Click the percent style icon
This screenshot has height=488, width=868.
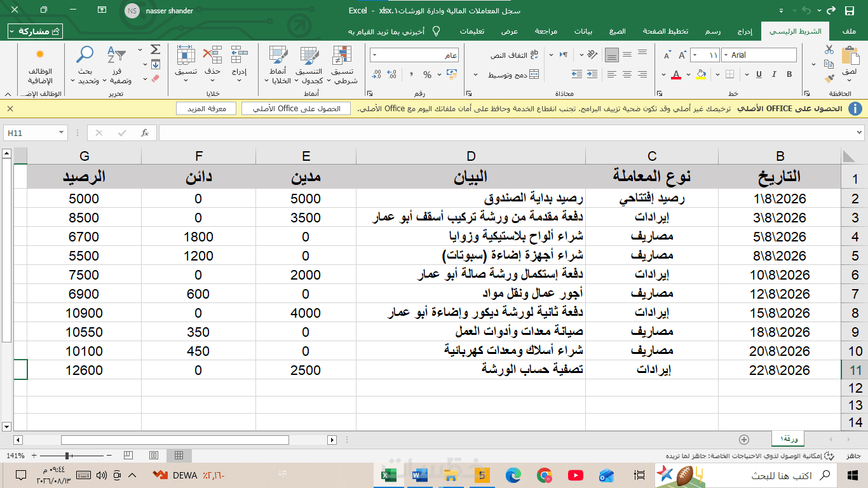(427, 74)
